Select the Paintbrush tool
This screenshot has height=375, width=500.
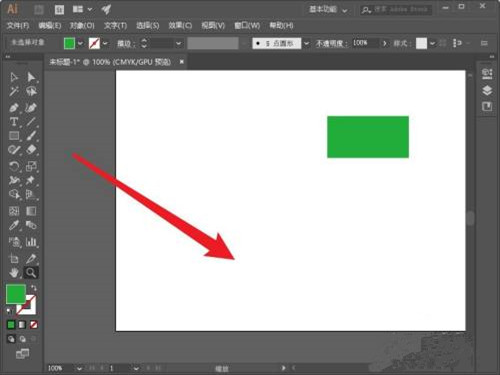31,136
